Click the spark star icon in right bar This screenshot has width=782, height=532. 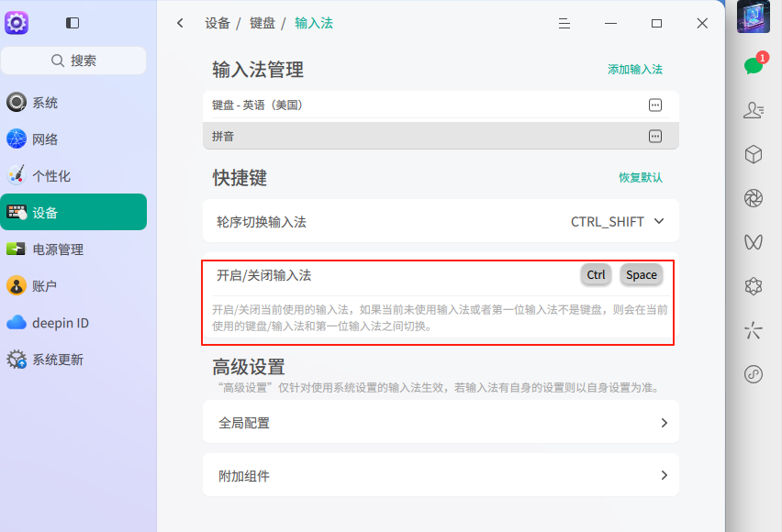(753, 330)
